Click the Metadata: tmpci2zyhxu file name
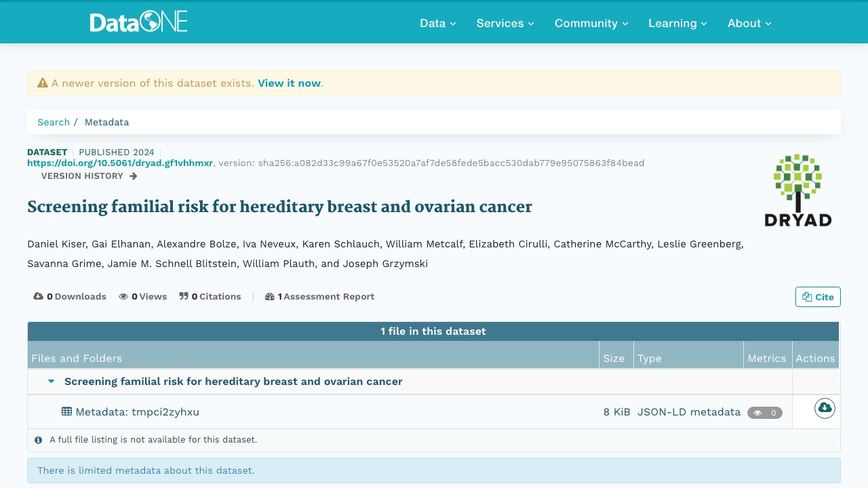Viewport: 868px width, 488px height. [x=138, y=411]
